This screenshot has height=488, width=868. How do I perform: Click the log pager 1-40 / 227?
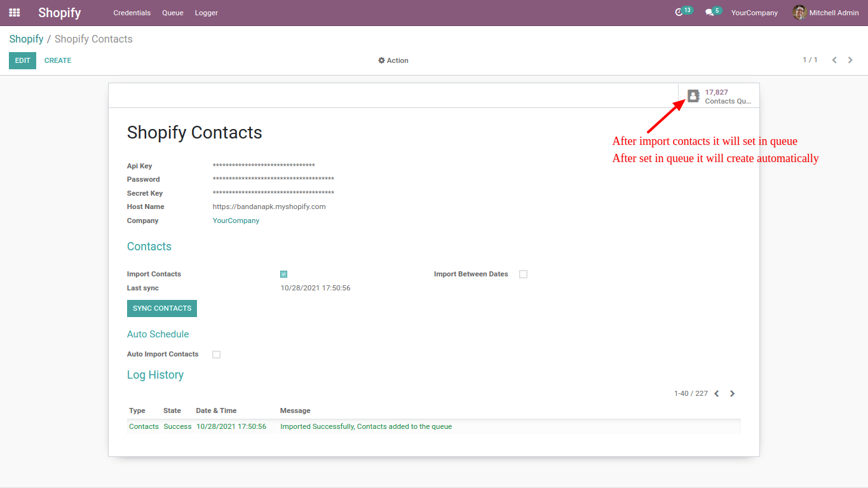[691, 393]
